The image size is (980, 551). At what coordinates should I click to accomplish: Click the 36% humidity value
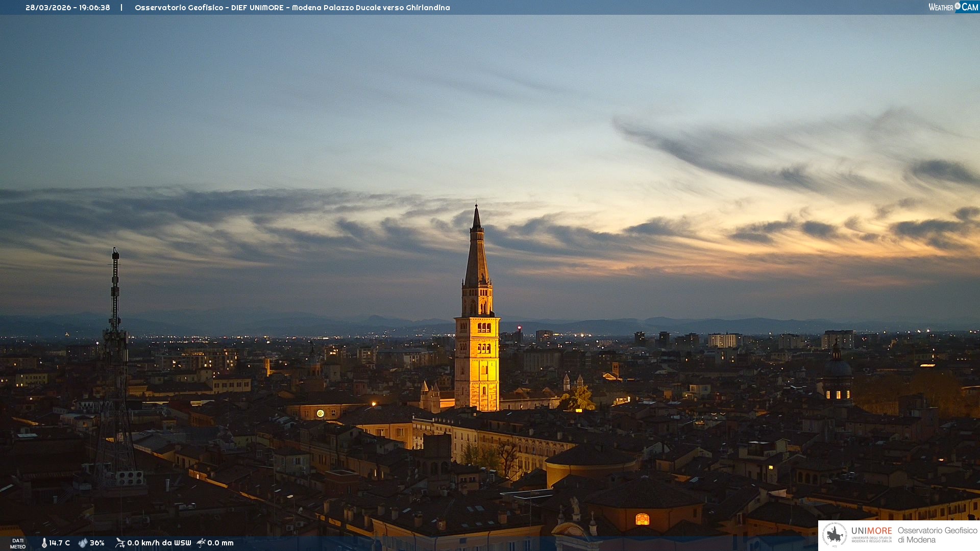97,543
